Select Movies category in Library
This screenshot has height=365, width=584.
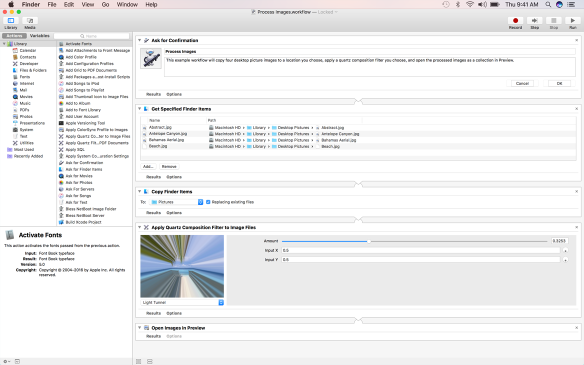(26, 96)
